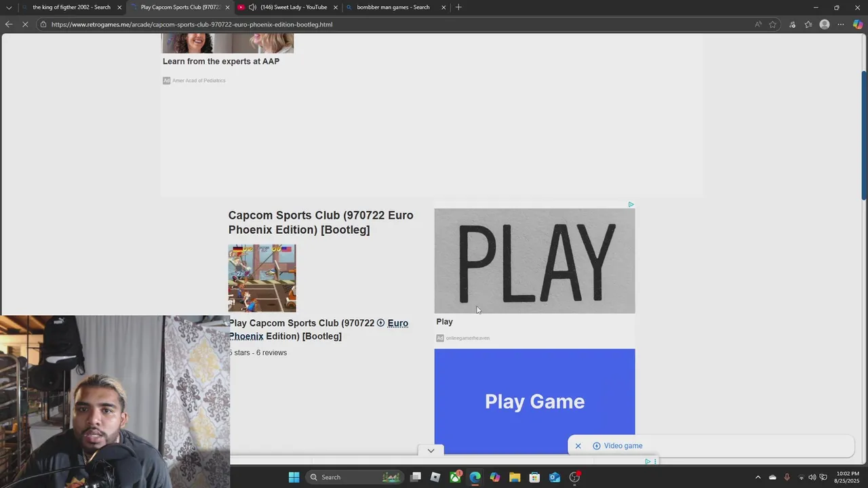Image resolution: width=868 pixels, height=488 pixels.
Task: Open the tab search dropdown arrow
Action: pos(9,7)
